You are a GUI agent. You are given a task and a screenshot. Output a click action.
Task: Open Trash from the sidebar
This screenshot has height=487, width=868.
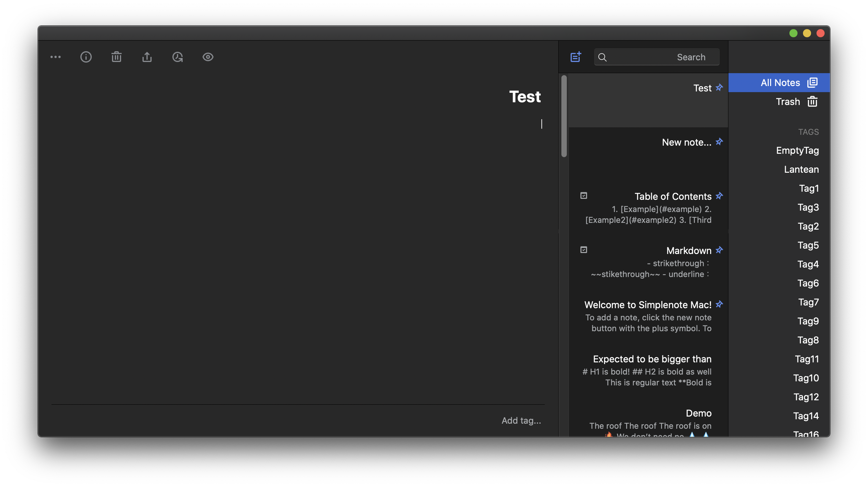pos(787,102)
